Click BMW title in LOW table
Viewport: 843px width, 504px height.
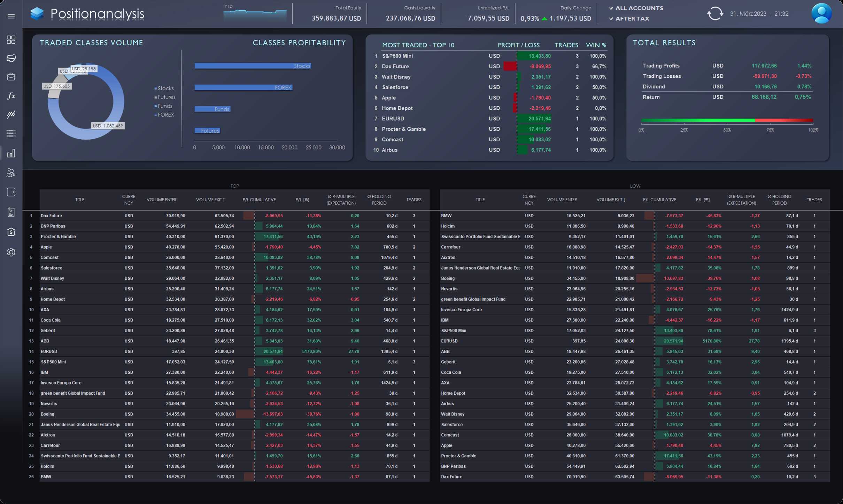(446, 216)
